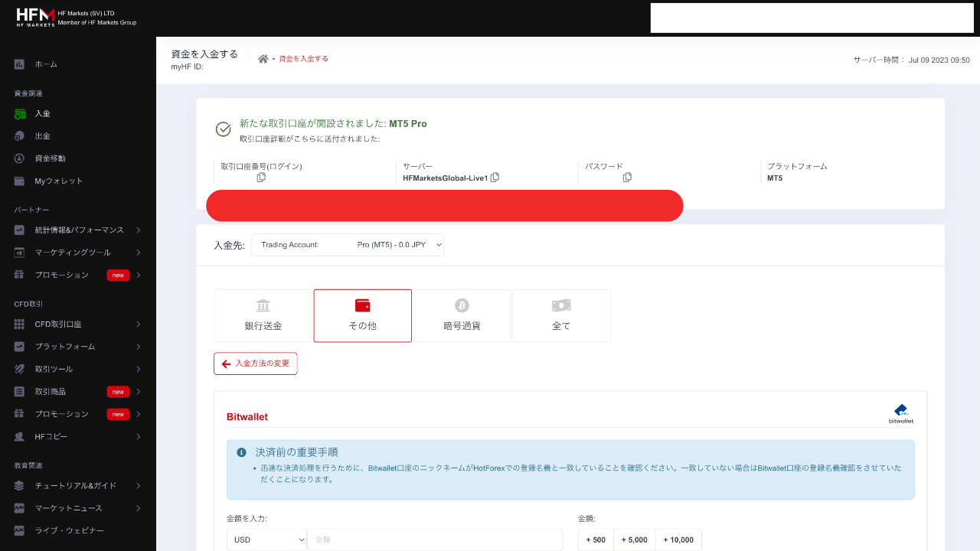Copy the account password

tap(627, 178)
